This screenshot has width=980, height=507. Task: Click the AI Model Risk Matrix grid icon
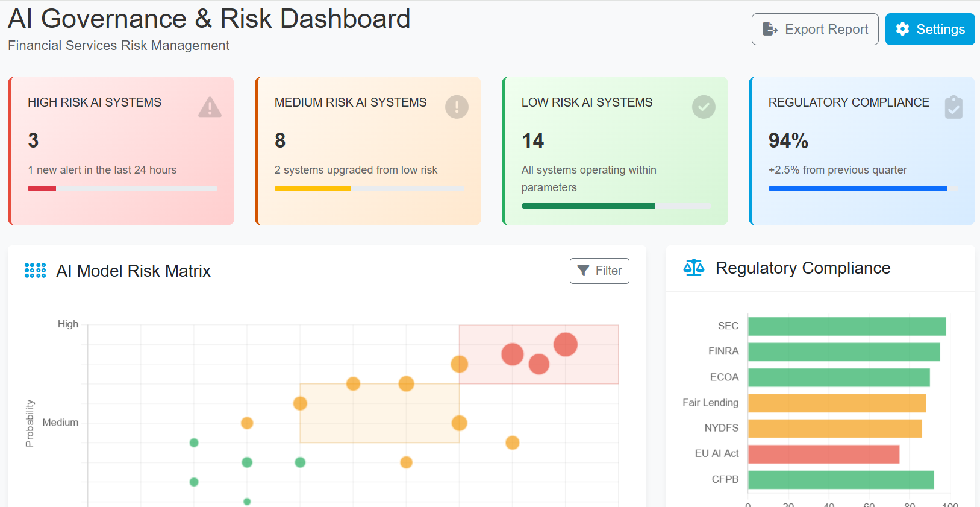[35, 271]
